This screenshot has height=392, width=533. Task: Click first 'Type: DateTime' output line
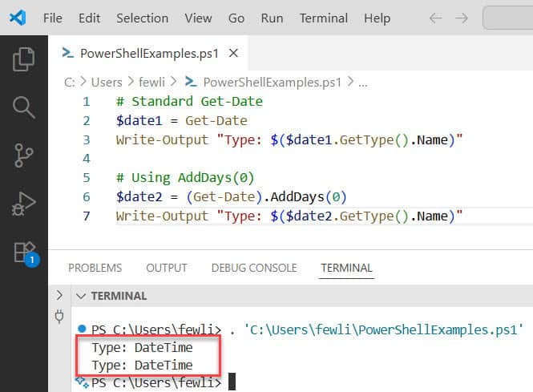tap(142, 347)
